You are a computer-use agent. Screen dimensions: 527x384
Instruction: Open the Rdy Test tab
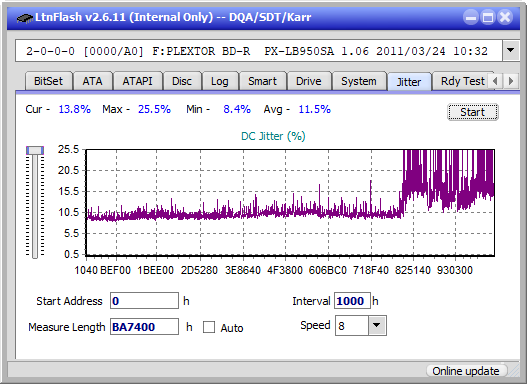[462, 81]
